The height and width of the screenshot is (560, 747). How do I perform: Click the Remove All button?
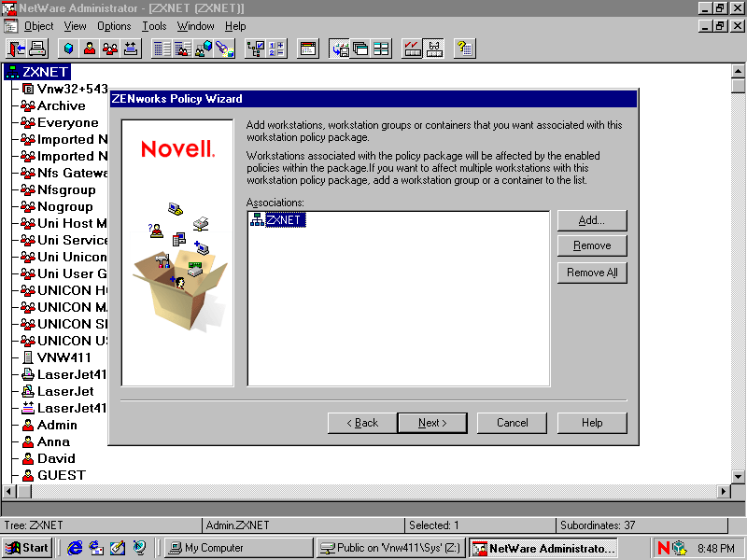(592, 273)
